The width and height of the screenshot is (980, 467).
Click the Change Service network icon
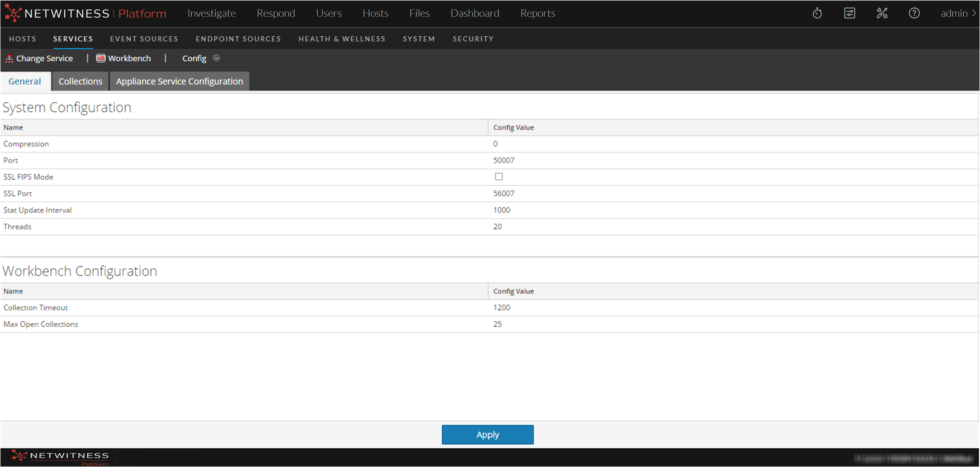(x=9, y=59)
